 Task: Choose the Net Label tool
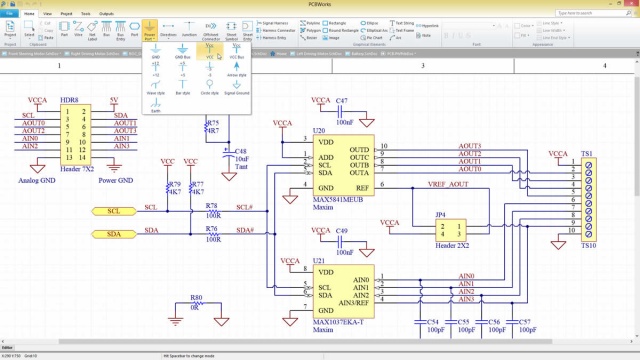[x=92, y=31]
